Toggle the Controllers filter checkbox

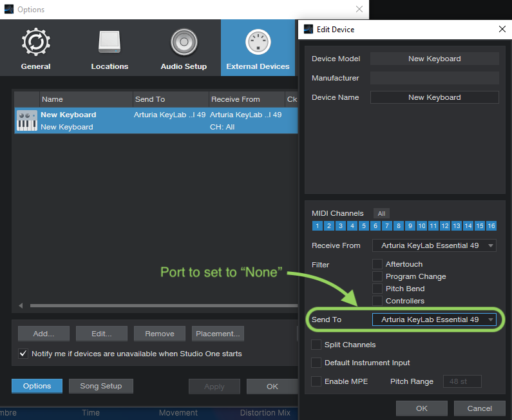coord(377,301)
